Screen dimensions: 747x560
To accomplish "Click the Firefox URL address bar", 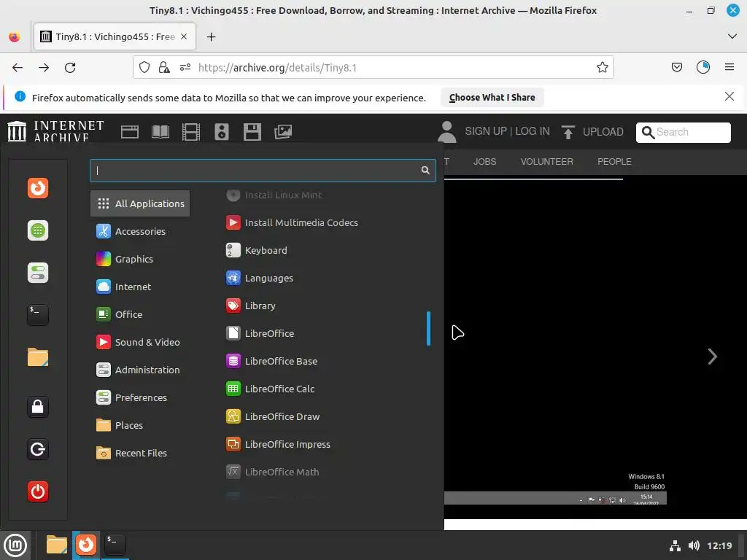I will pyautogui.click(x=373, y=68).
